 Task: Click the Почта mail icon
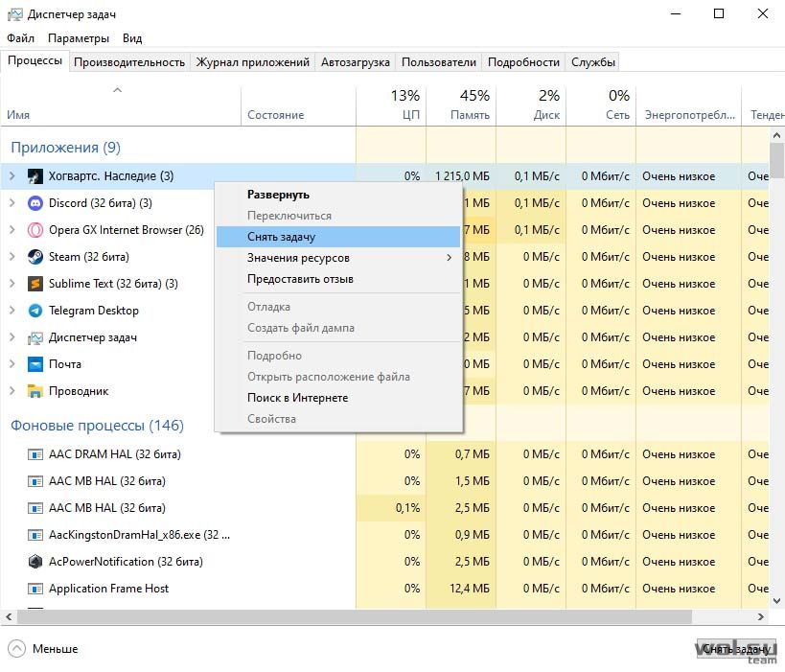pyautogui.click(x=35, y=364)
